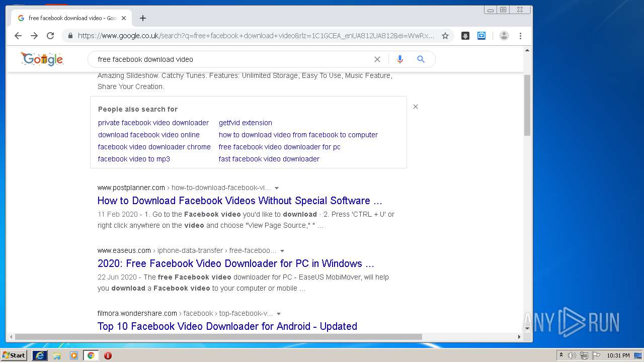Open File Explorer from taskbar
The image size is (644, 362).
point(57,355)
